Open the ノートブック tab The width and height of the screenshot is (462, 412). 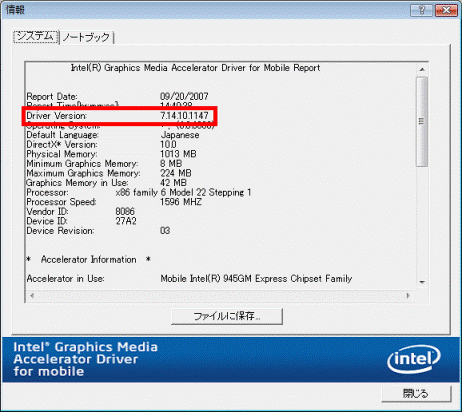[86, 37]
